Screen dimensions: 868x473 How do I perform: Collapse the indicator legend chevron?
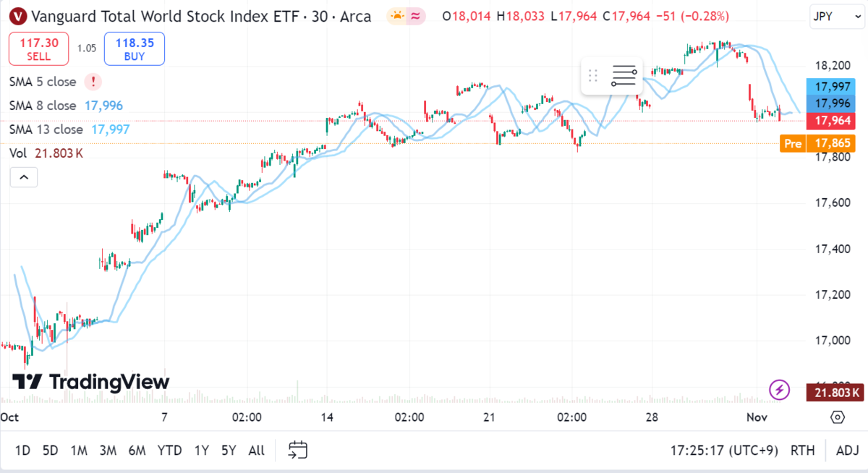point(24,176)
